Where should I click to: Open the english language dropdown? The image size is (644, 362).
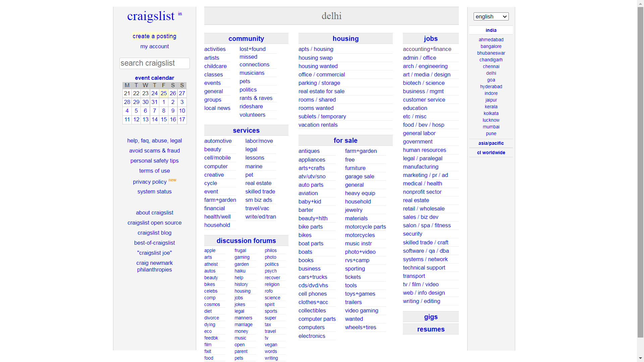(491, 16)
